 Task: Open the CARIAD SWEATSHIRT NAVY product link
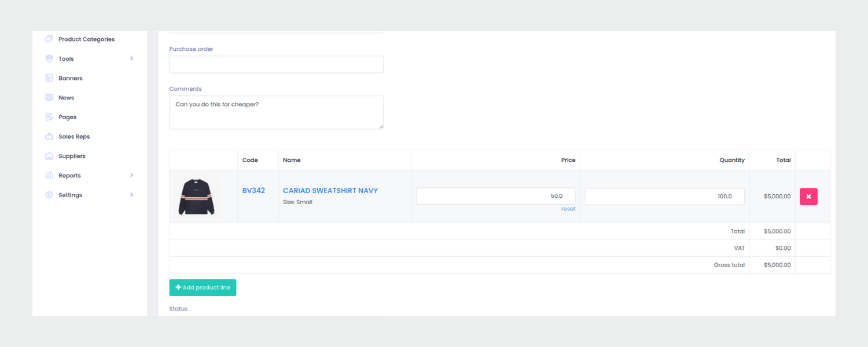[330, 190]
